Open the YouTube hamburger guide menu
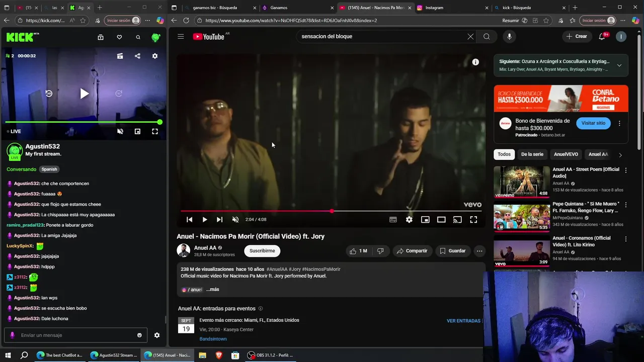 [181, 36]
